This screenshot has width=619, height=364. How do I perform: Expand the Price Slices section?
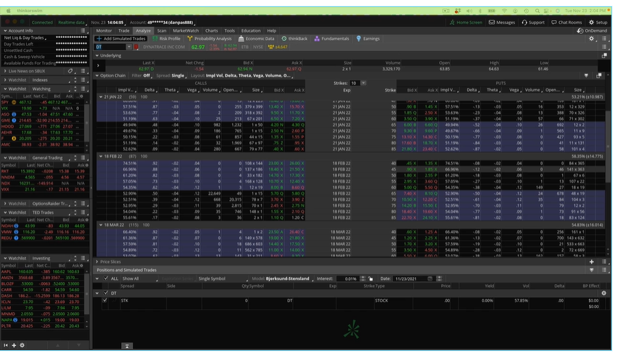point(97,262)
